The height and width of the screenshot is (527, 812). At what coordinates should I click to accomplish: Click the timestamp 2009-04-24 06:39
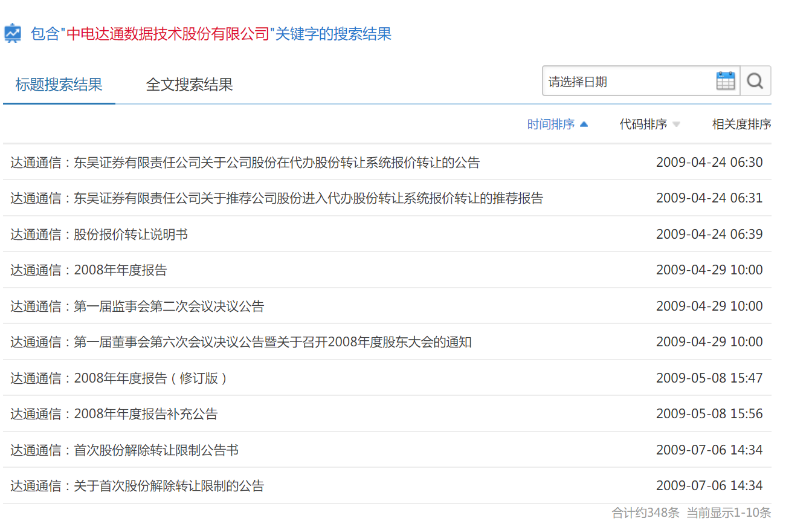click(709, 234)
